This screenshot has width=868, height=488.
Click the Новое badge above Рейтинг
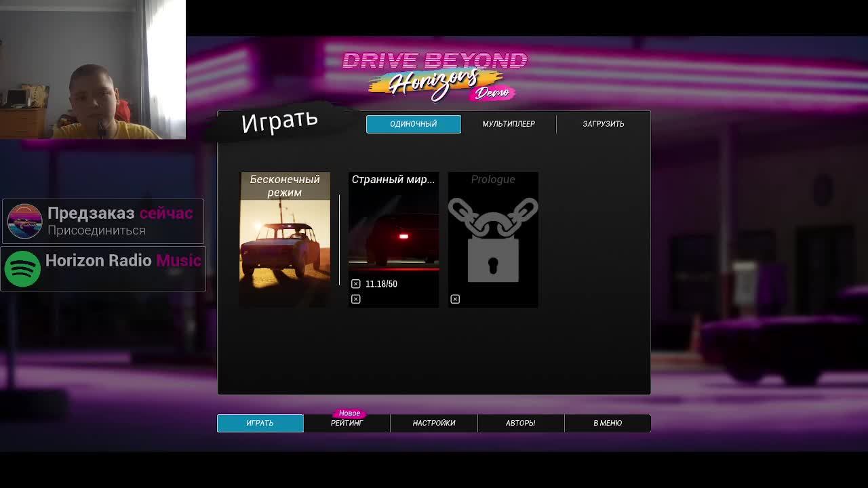pyautogui.click(x=349, y=413)
